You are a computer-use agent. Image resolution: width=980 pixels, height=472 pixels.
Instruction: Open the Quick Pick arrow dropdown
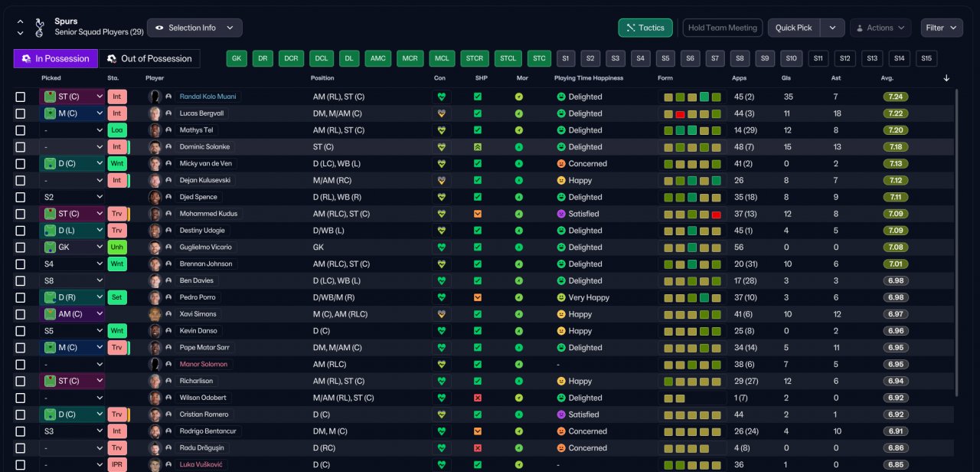(832, 28)
